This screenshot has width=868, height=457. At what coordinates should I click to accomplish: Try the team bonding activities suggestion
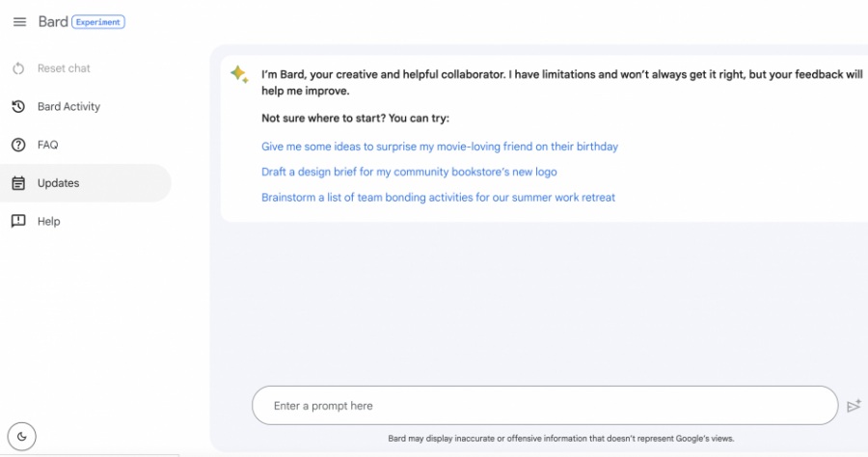pos(438,198)
